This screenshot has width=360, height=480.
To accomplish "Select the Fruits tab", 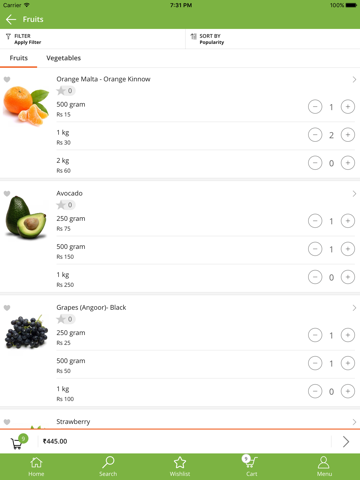I will pyautogui.click(x=19, y=58).
